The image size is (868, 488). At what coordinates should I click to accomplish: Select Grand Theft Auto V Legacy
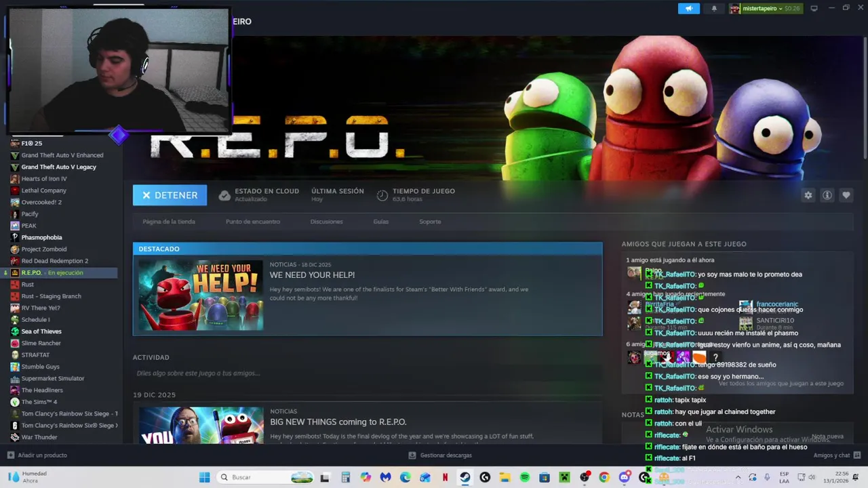pos(59,167)
